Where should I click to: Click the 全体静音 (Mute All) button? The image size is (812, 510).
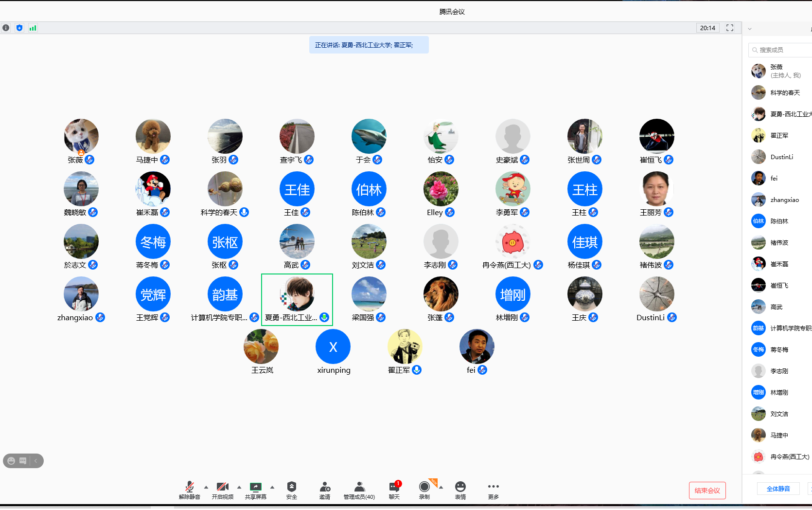tap(778, 489)
